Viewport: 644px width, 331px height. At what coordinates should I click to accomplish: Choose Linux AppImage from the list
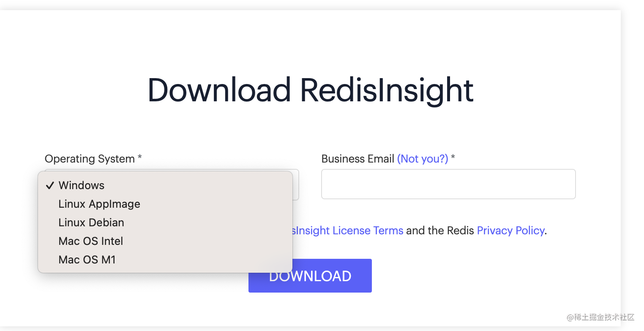(99, 204)
